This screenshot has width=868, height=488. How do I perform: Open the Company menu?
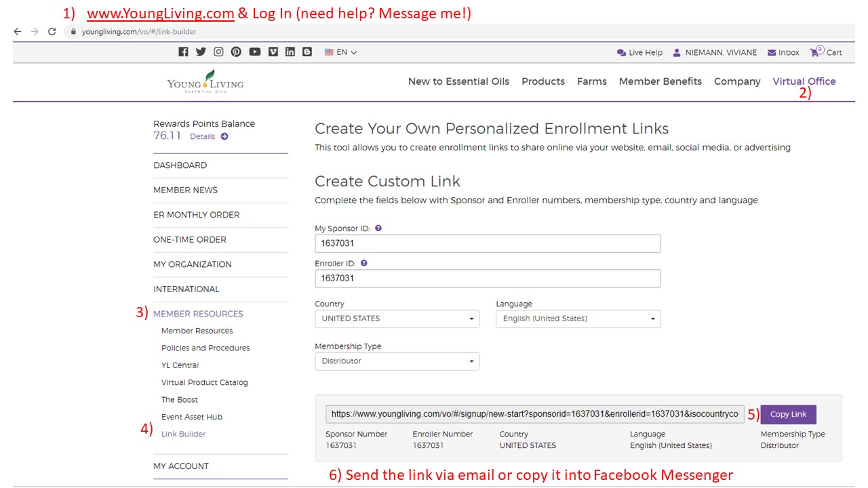[x=737, y=81]
